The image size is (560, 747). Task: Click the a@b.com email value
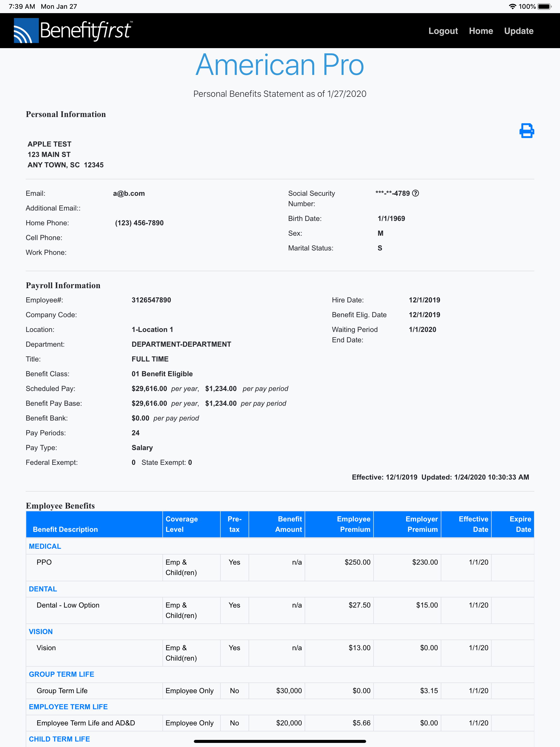coord(129,193)
